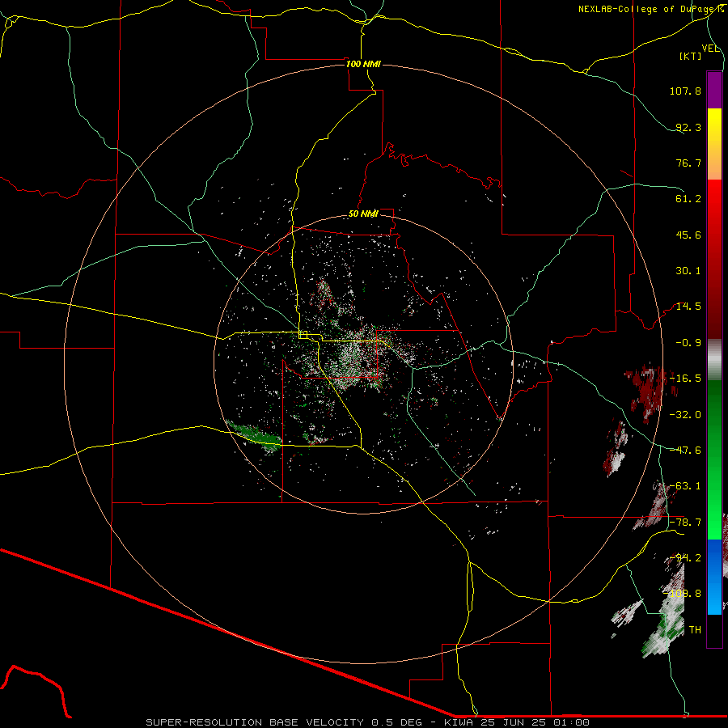The image size is (728, 728).
Task: Click the NEXLAB-College of DuPage credit text
Action: pos(650,9)
